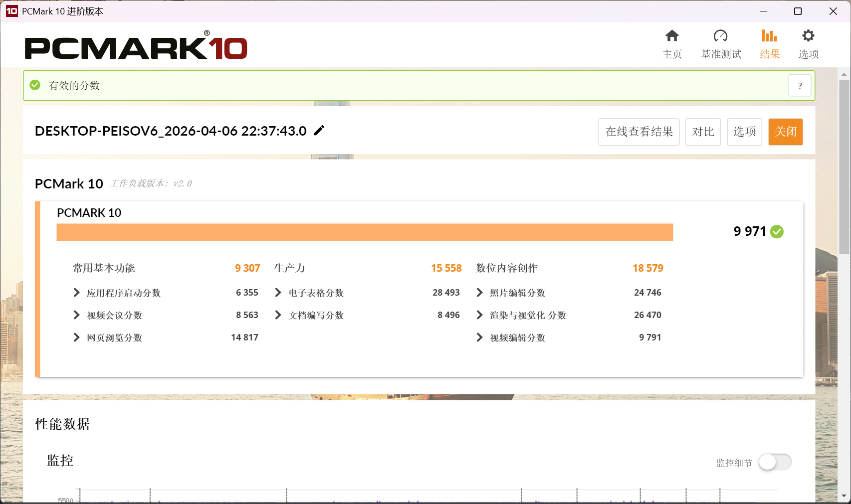Expand 应用程序启动分数 details

(77, 293)
